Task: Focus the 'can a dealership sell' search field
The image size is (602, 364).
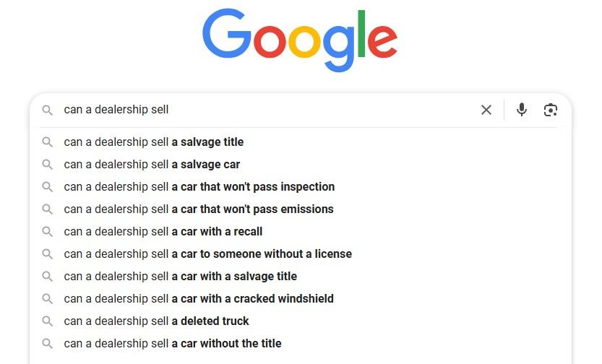Action: (x=269, y=110)
